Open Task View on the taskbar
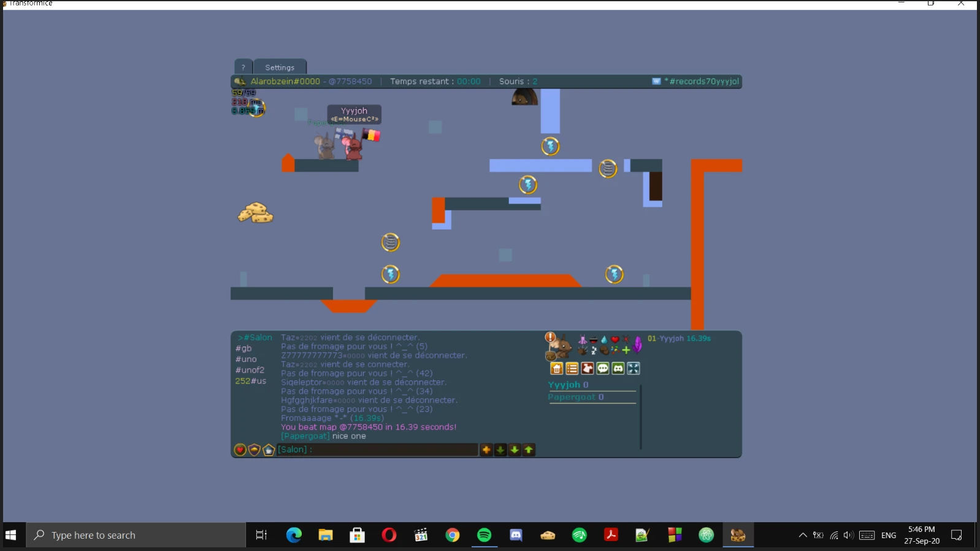The height and width of the screenshot is (551, 980). click(x=261, y=535)
